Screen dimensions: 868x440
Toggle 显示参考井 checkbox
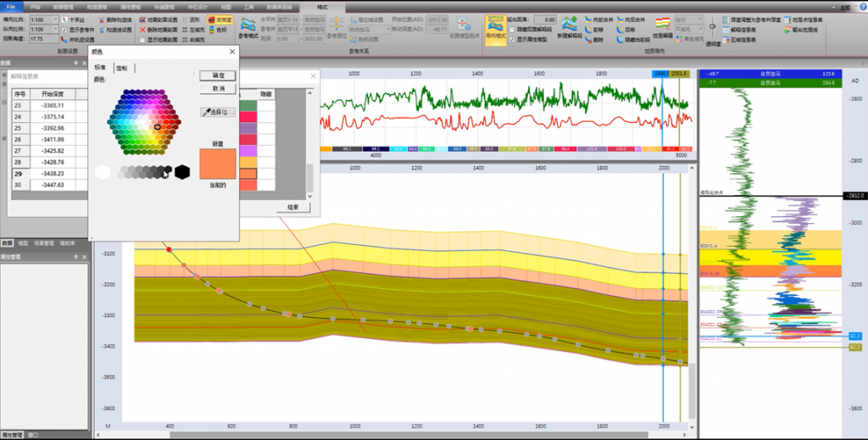(64, 30)
